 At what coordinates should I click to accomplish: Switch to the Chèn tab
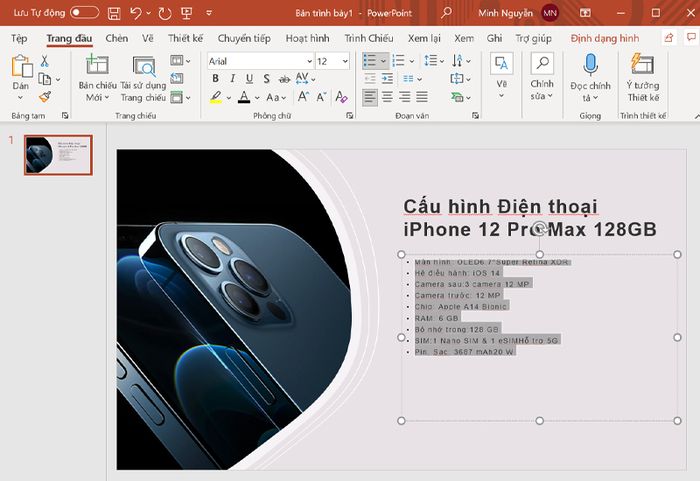click(117, 38)
